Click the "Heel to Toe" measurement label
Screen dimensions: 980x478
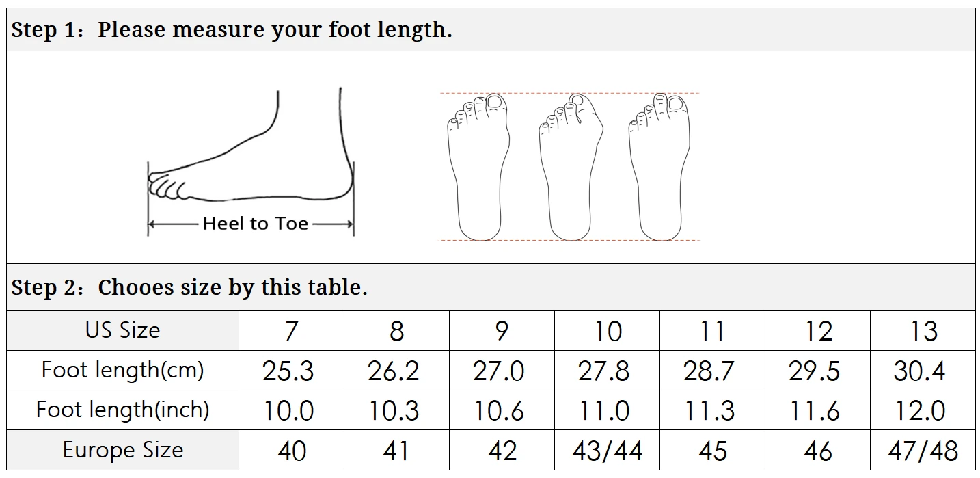pos(255,224)
